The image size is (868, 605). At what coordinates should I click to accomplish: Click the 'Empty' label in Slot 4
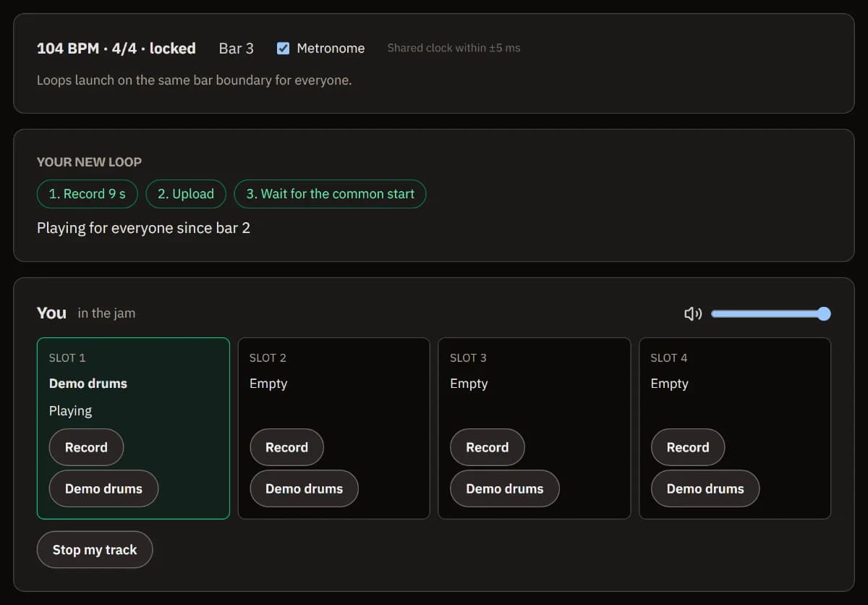(669, 384)
